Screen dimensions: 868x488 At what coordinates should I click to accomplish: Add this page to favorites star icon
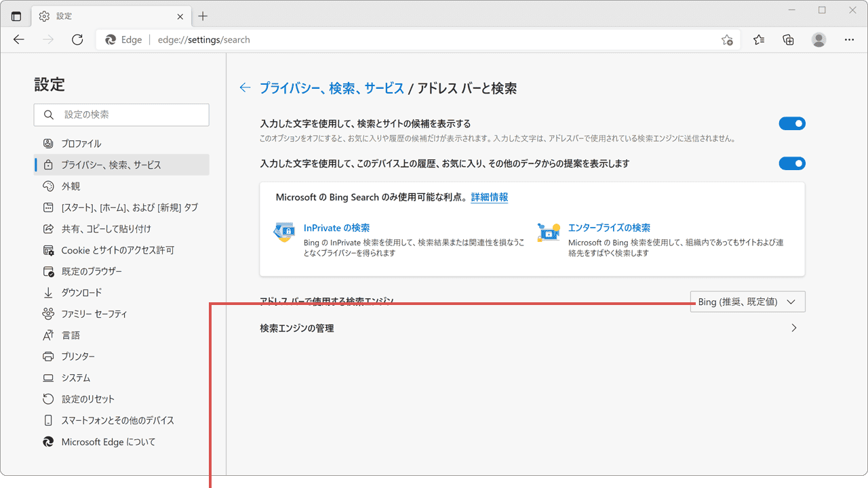click(x=727, y=40)
